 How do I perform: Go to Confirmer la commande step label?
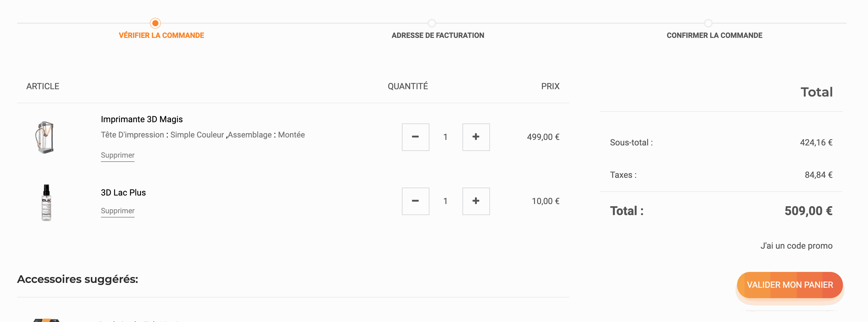pyautogui.click(x=714, y=35)
